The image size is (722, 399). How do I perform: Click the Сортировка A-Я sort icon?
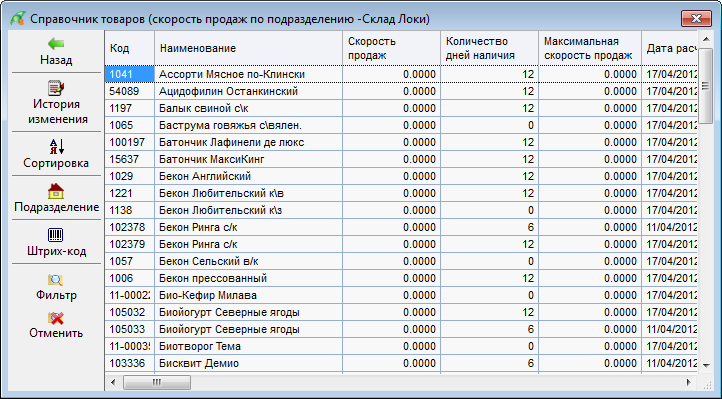(x=57, y=146)
